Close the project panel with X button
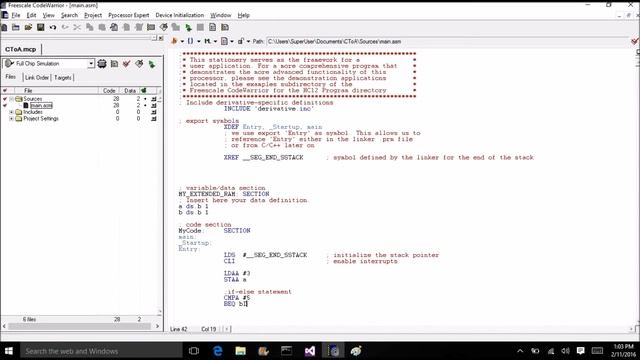Image resolution: width=640 pixels, height=360 pixels. 161,38
